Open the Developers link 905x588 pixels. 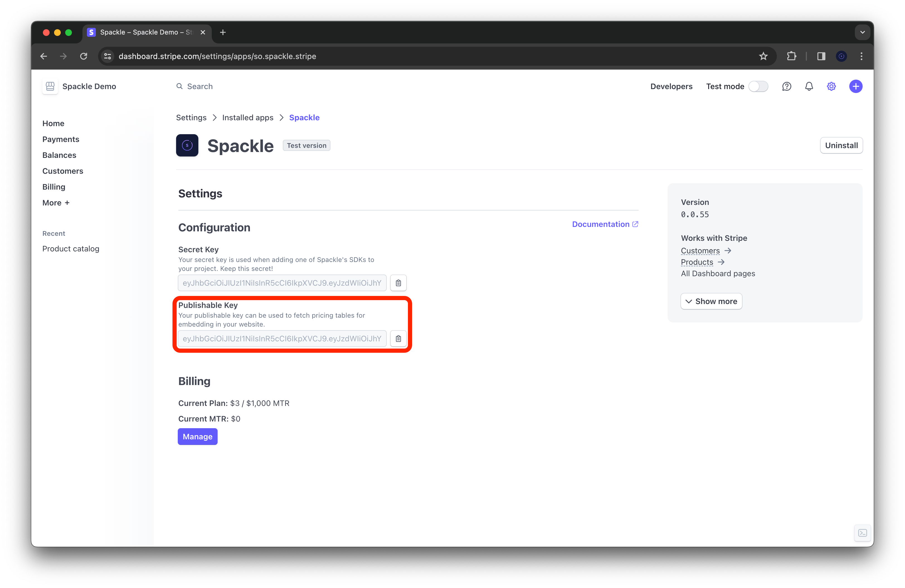[671, 86]
